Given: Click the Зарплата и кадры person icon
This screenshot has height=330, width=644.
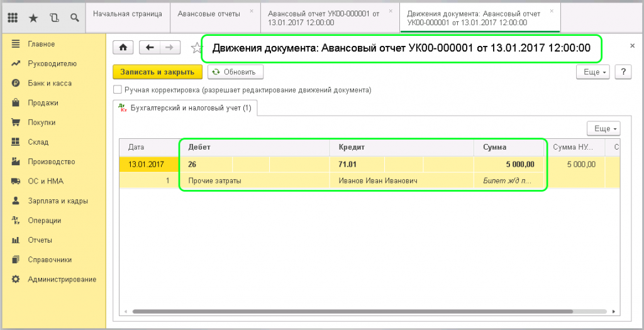Looking at the screenshot, I should pyautogui.click(x=16, y=201).
